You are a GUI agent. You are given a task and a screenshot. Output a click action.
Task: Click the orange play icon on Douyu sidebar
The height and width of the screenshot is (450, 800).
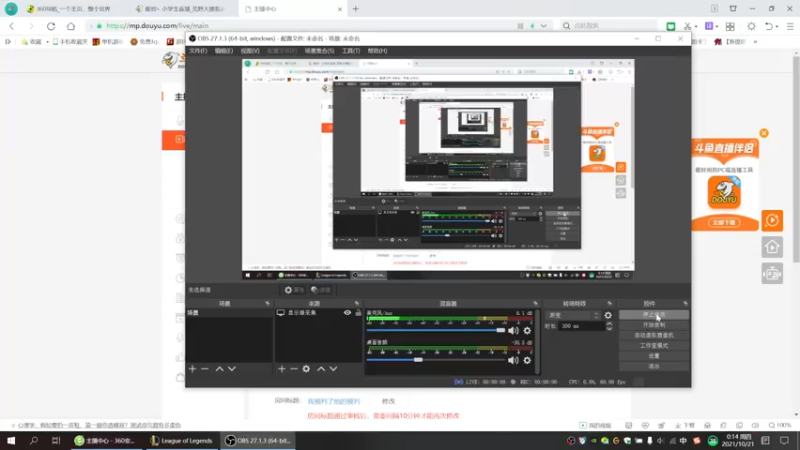tap(772, 220)
